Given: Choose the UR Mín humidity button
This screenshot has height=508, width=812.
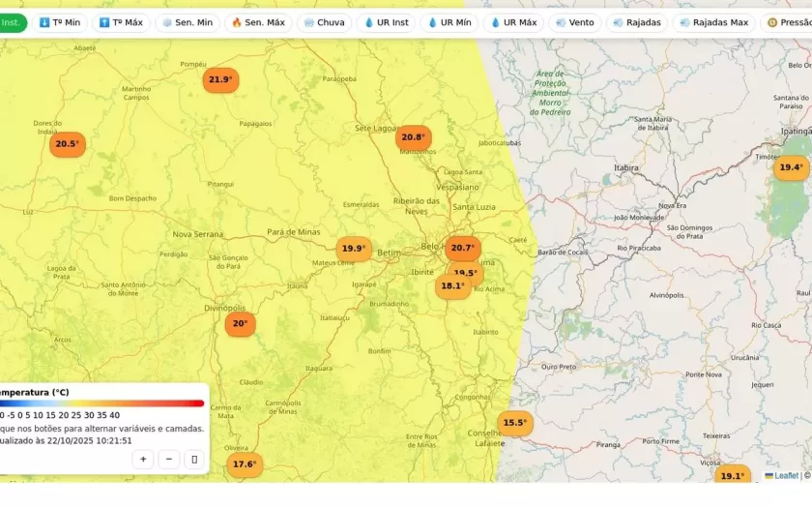Looking at the screenshot, I should pyautogui.click(x=449, y=22).
